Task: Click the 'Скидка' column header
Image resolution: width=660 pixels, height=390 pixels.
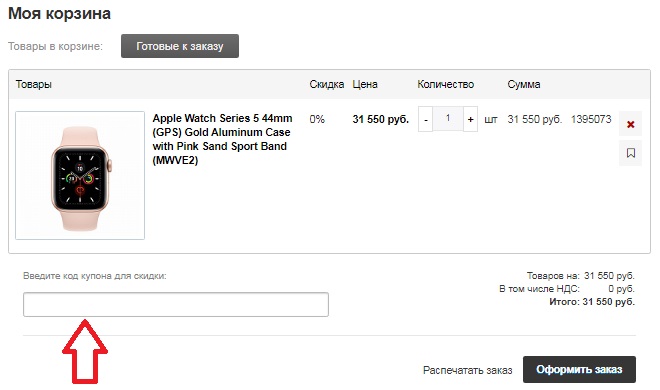Action: click(327, 84)
